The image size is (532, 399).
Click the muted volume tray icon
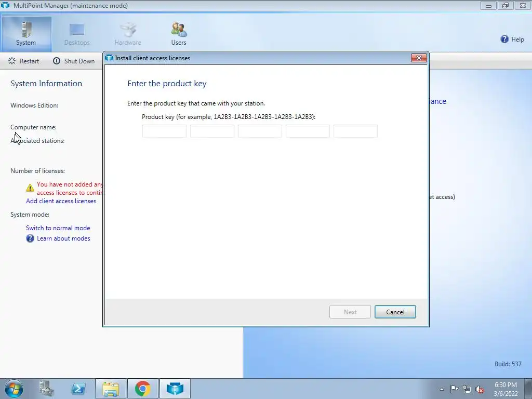480,390
